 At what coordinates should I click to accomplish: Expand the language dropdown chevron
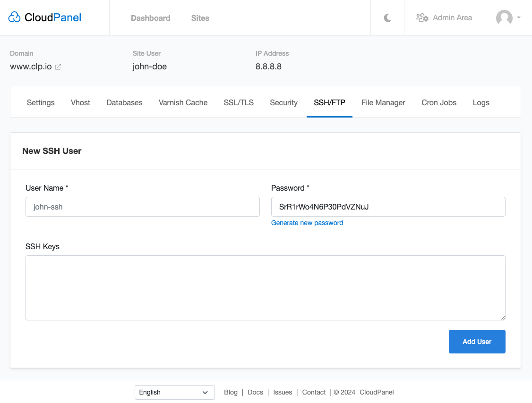tap(205, 392)
